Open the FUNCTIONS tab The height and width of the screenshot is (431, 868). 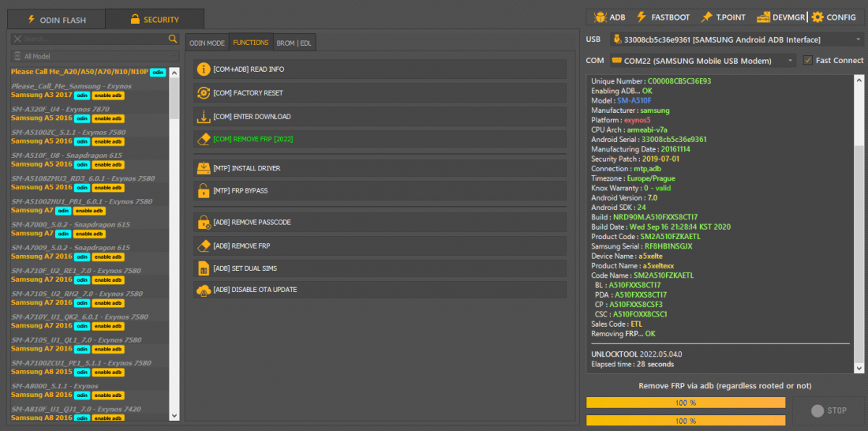pyautogui.click(x=251, y=43)
